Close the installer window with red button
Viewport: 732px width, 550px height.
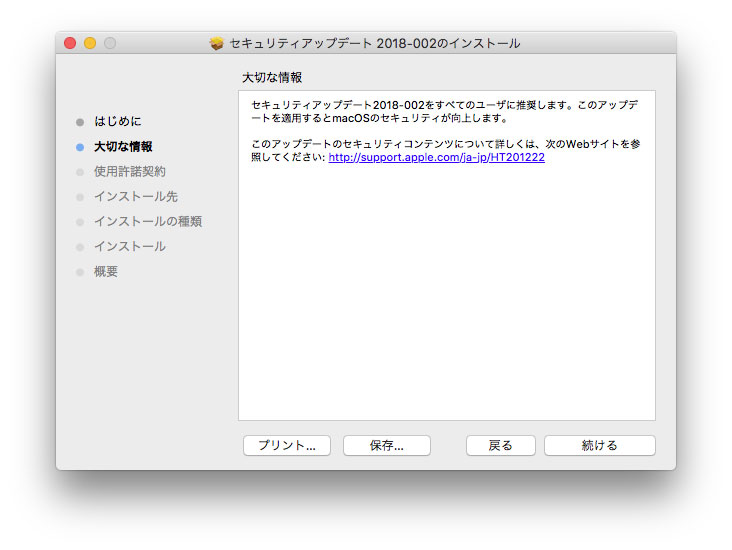[x=70, y=43]
